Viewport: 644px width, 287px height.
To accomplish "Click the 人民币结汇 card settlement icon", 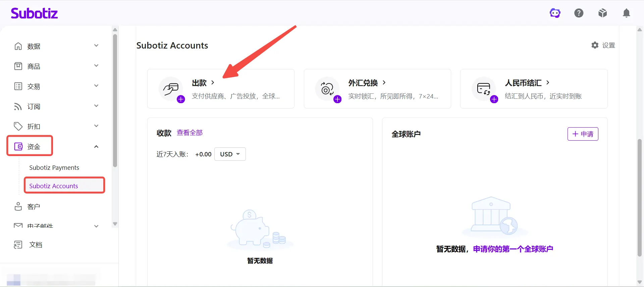I will [484, 89].
